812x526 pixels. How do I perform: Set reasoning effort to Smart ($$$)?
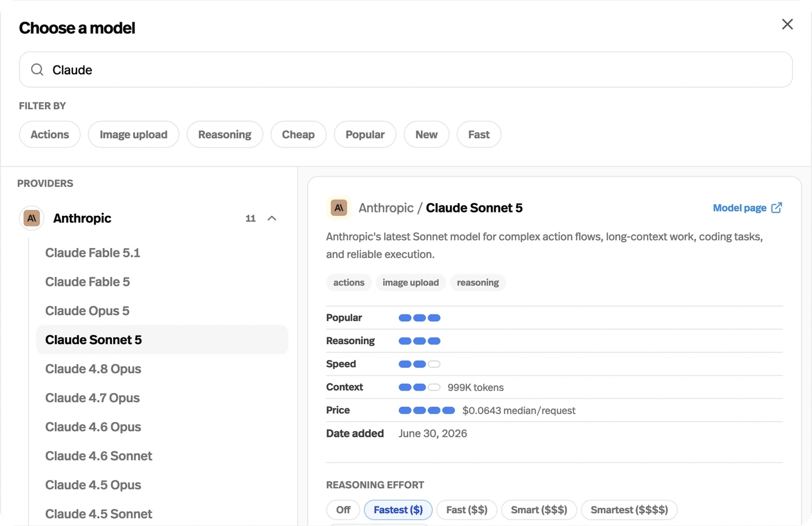point(539,510)
